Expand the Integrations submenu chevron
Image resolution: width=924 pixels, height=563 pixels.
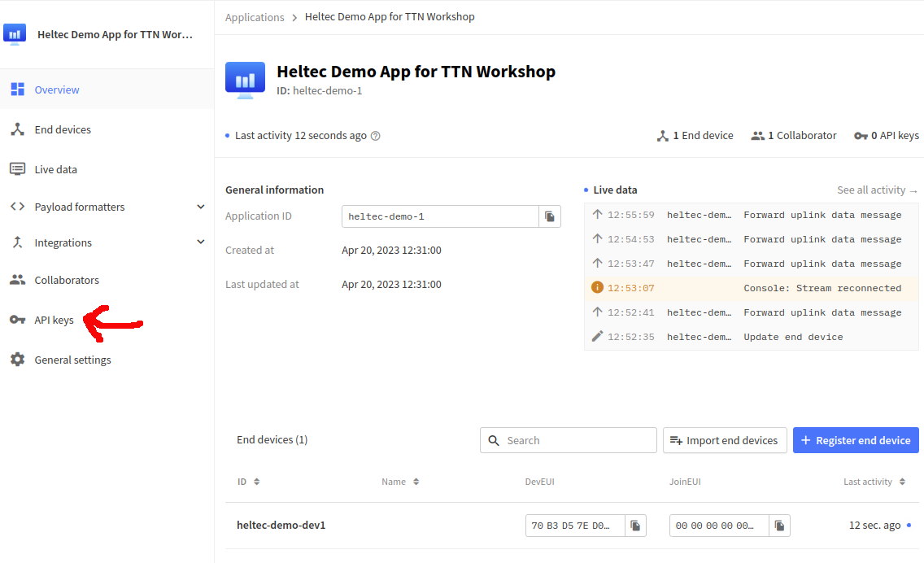201,242
